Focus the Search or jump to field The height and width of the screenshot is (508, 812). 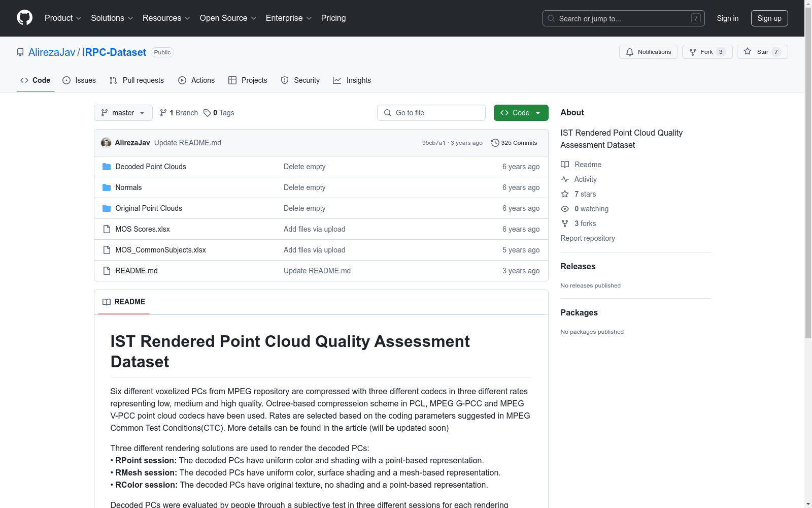tap(624, 18)
